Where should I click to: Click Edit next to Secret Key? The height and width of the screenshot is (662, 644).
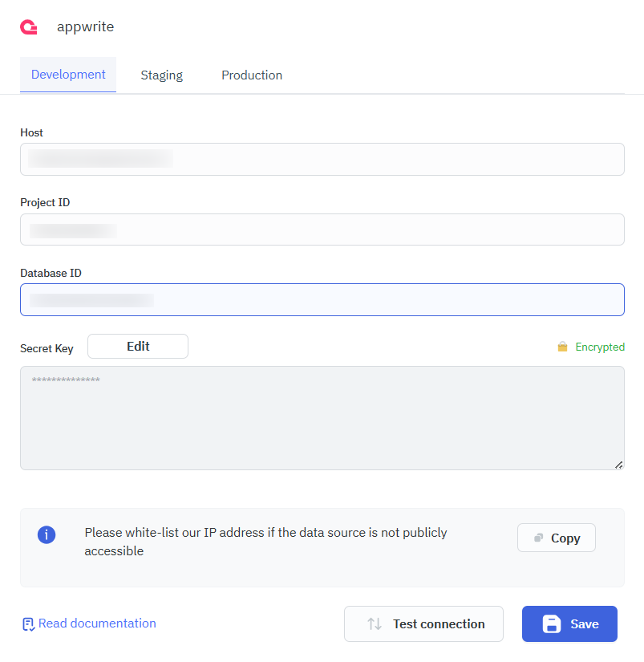137,346
